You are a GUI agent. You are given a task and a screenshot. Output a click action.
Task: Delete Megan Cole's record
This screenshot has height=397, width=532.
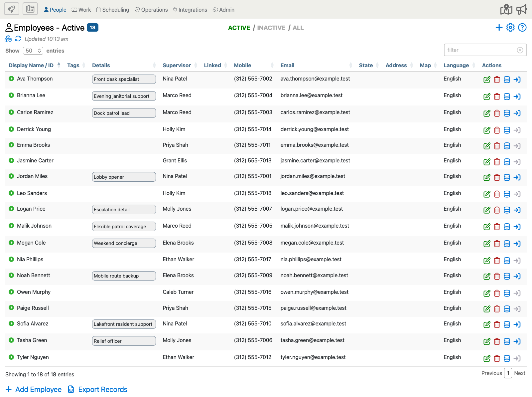(497, 244)
